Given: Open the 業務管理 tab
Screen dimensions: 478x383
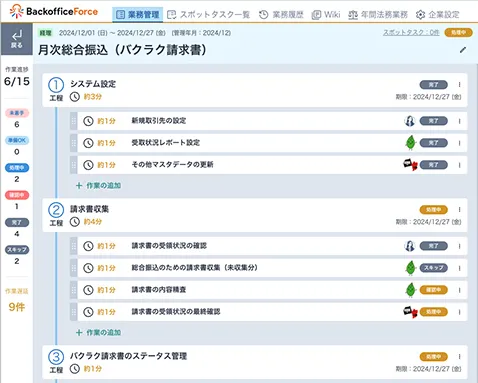Looking at the screenshot, I should (138, 15).
